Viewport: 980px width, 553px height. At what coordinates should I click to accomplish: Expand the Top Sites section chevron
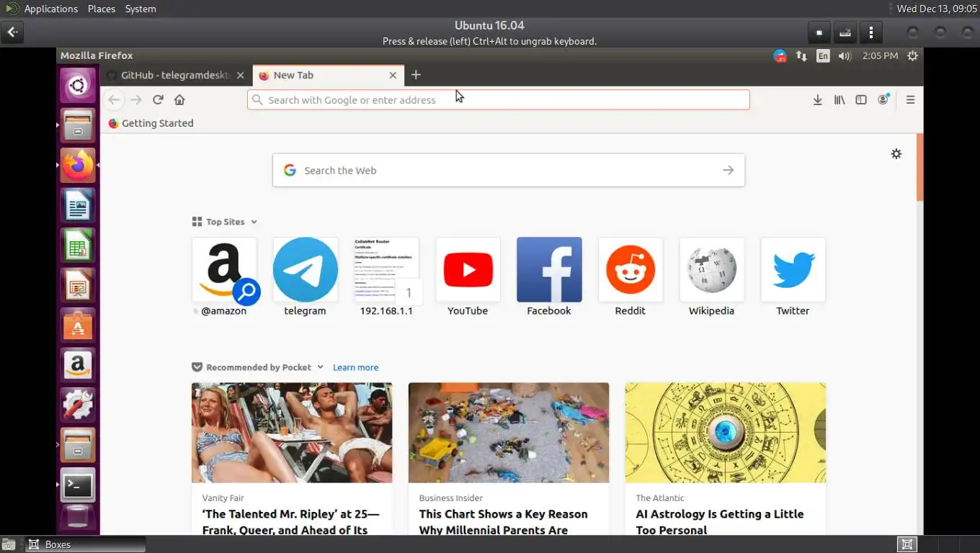click(x=254, y=222)
